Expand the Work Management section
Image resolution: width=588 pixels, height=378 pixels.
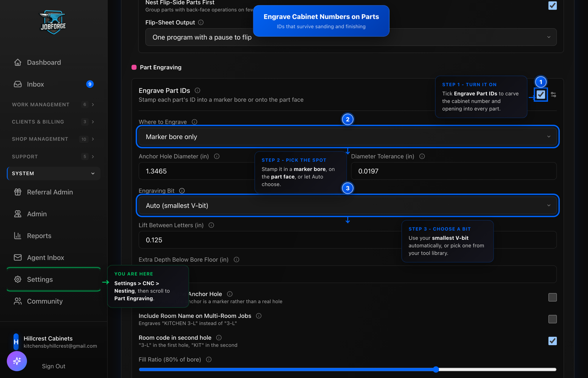[x=53, y=105]
